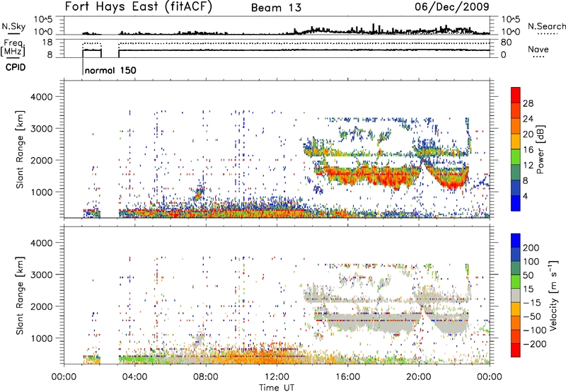
Task: Click the yellow 16-20 segment of Power colorbar
Action: click(516, 140)
